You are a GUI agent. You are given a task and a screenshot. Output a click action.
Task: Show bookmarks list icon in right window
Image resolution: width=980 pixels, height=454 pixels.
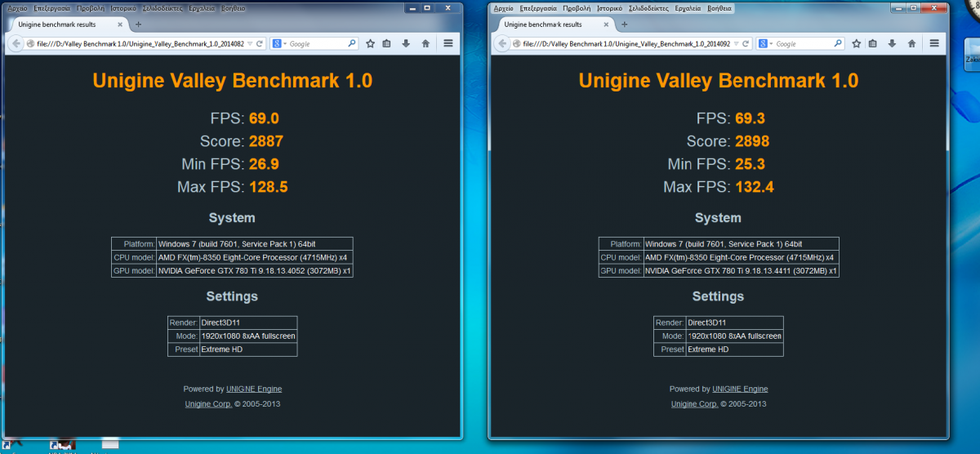pos(874,43)
